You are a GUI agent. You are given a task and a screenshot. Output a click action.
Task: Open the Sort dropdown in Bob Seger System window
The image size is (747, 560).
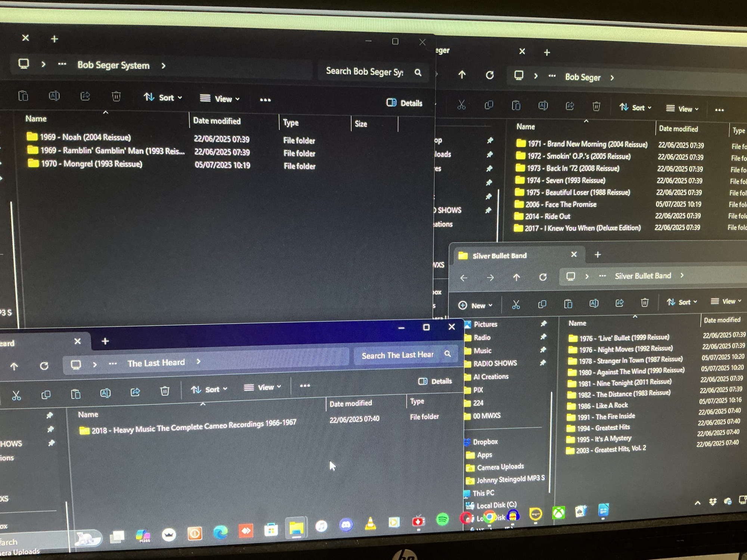(x=163, y=98)
